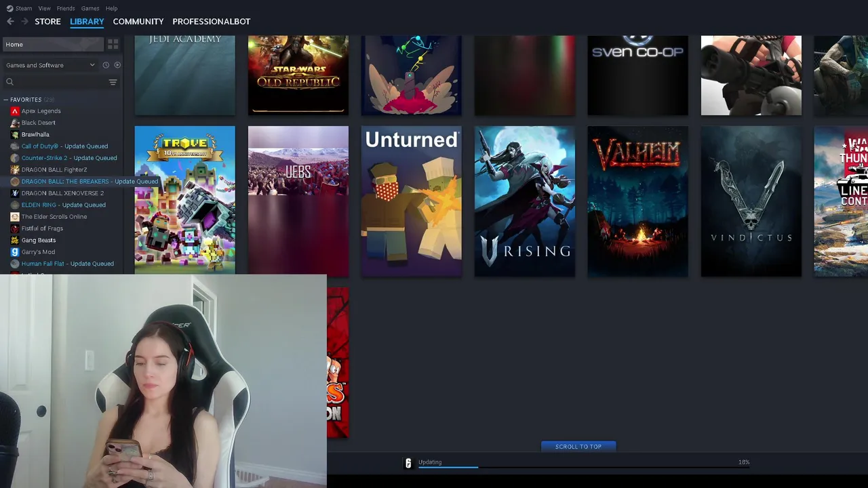Click DRAGON BALL XENOVERSE 2 icon

(x=15, y=193)
